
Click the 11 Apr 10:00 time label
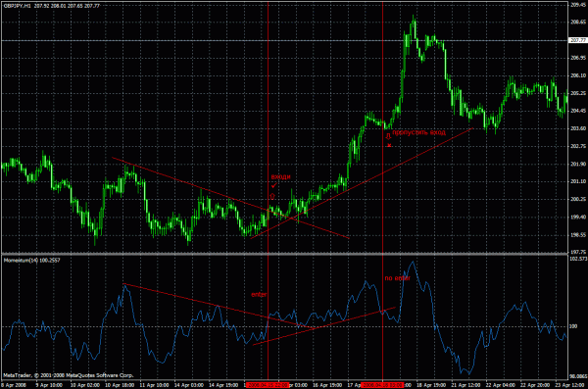pyautogui.click(x=154, y=385)
